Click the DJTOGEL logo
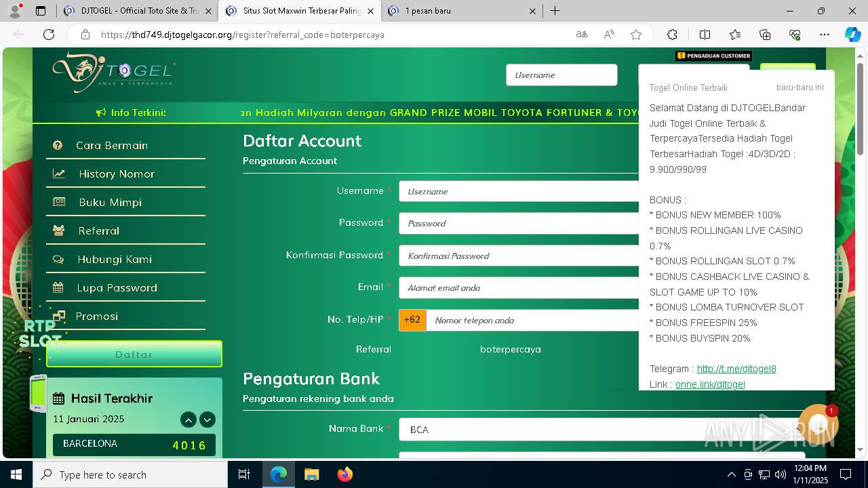The height and width of the screenshot is (488, 868). (114, 73)
